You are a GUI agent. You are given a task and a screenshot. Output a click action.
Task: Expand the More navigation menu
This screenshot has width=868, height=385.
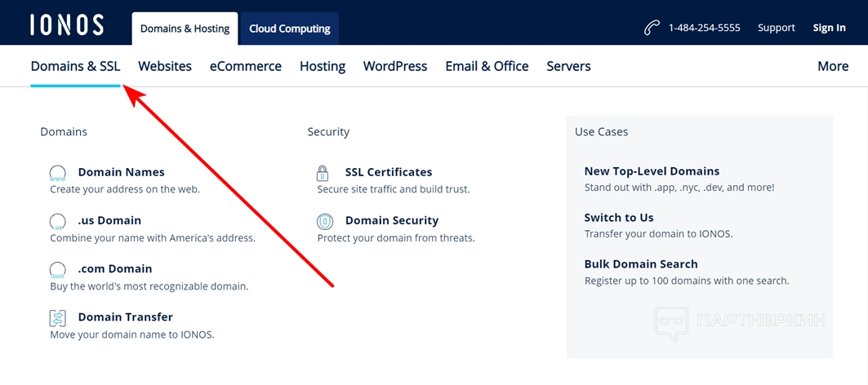833,66
